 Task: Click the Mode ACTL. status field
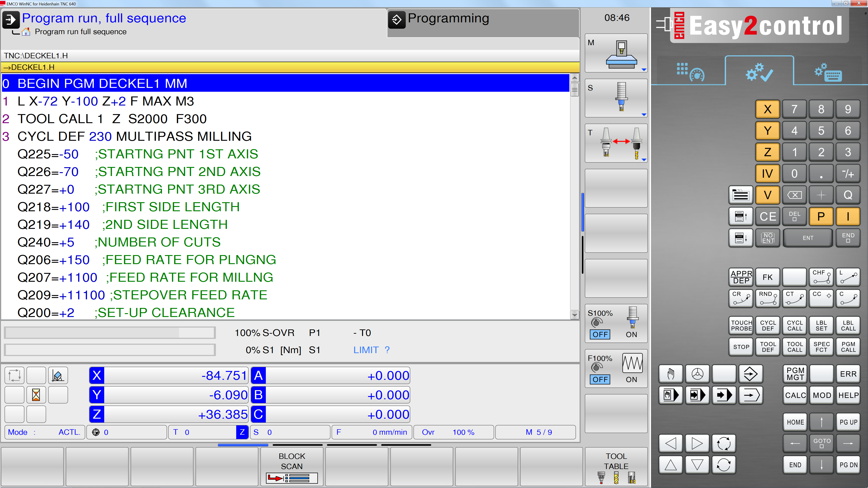click(x=45, y=432)
